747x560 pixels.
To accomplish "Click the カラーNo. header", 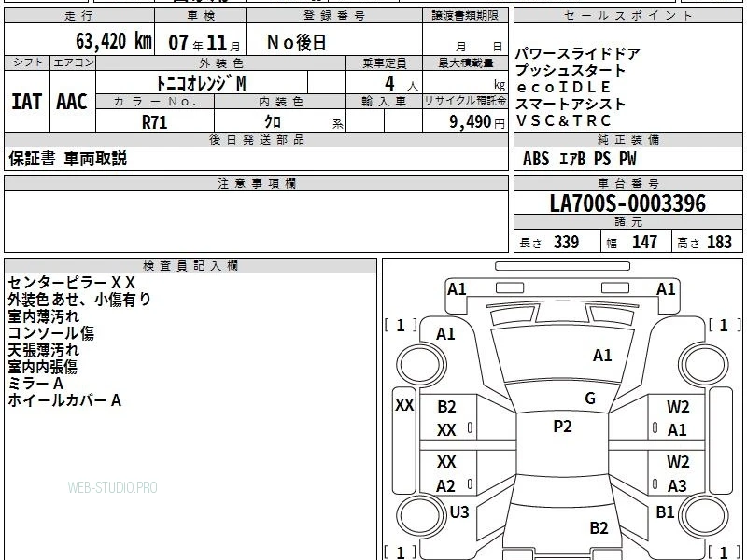I will coord(155,102).
